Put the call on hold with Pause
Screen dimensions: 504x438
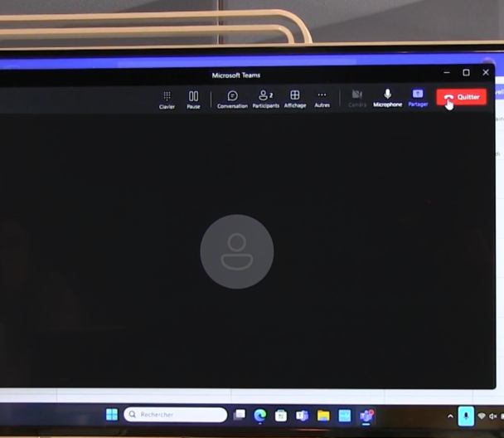tap(193, 100)
